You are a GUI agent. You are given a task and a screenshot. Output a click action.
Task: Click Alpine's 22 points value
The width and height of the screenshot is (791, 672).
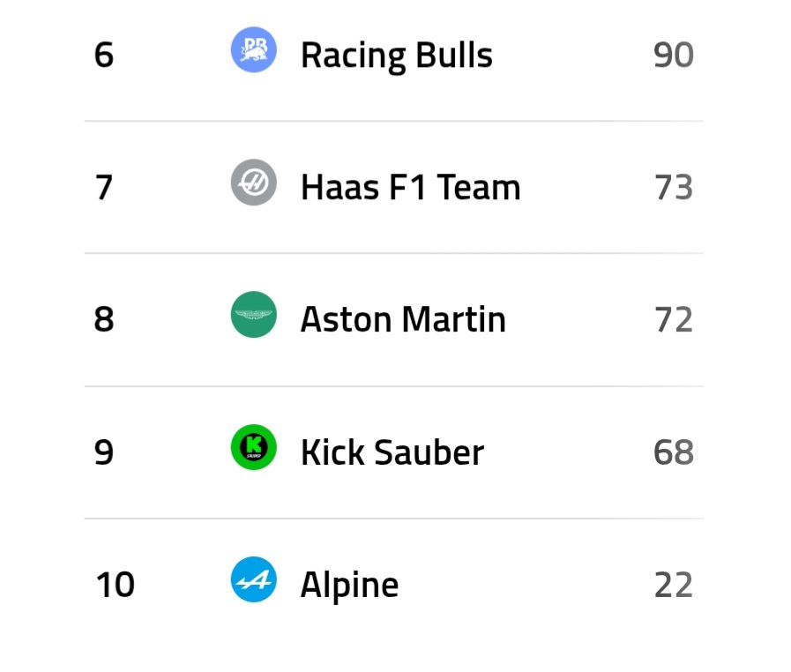coord(673,585)
